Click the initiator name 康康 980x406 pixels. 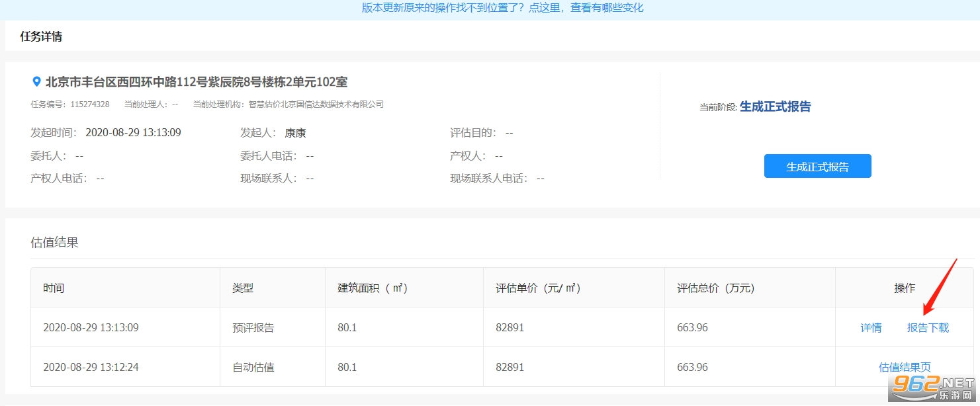point(295,133)
